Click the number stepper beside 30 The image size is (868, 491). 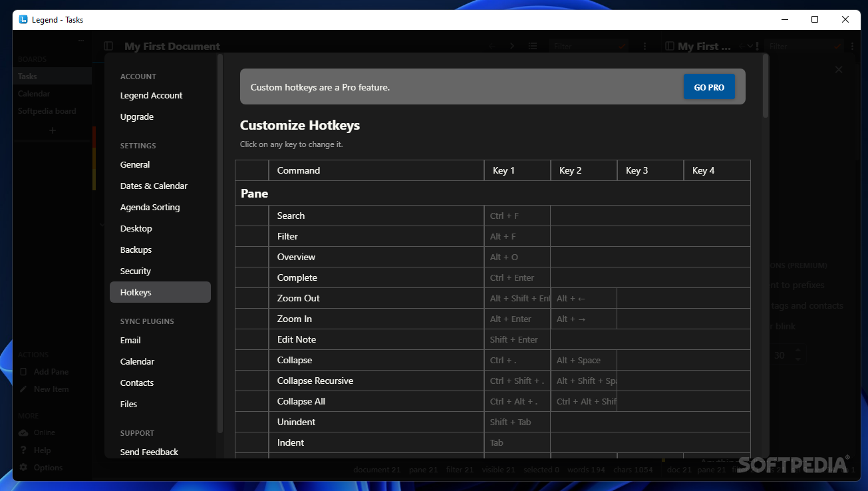pyautogui.click(x=798, y=355)
